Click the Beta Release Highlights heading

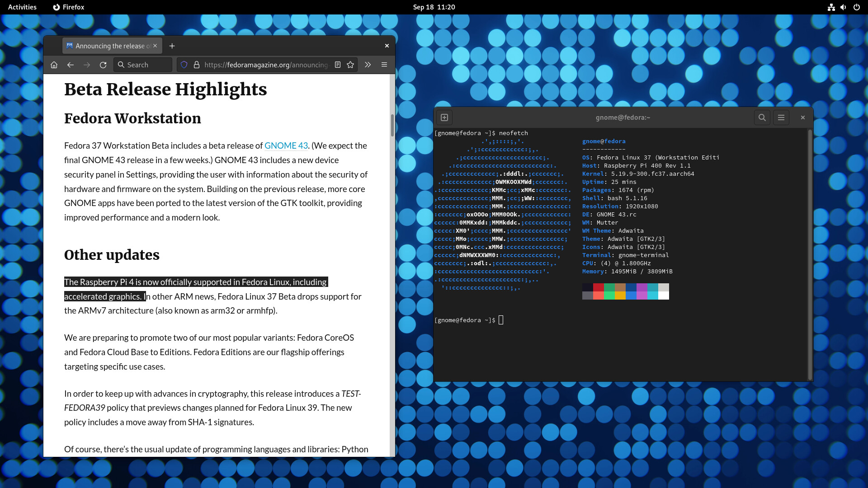tap(165, 89)
